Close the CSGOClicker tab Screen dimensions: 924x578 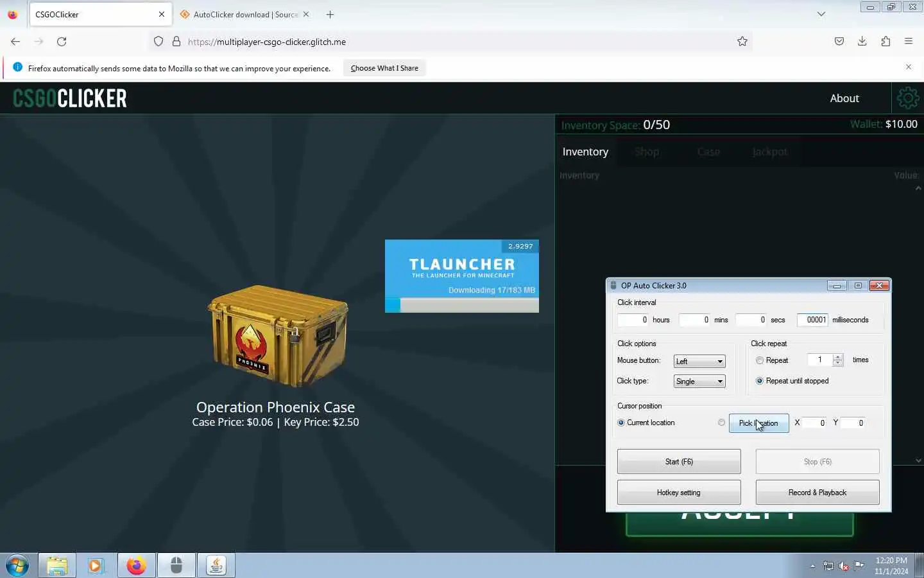tap(162, 14)
